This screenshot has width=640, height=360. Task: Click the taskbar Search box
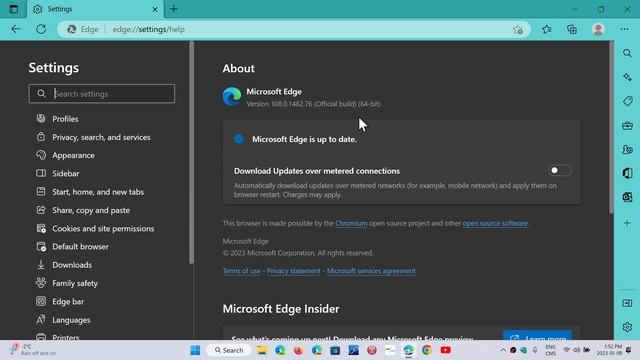(x=229, y=350)
